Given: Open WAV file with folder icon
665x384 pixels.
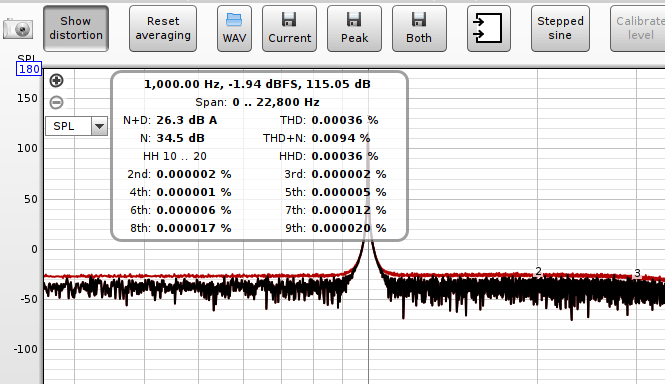Looking at the screenshot, I should tap(234, 28).
